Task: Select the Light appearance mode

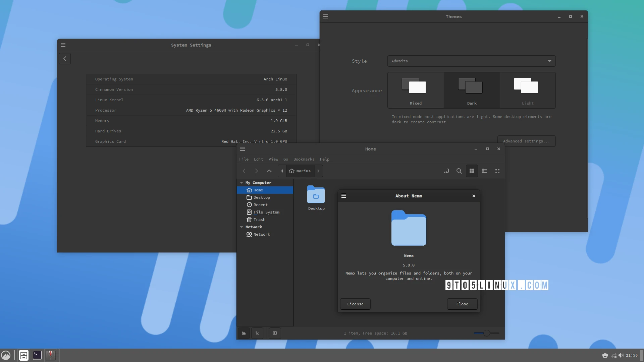Action: pos(527,90)
